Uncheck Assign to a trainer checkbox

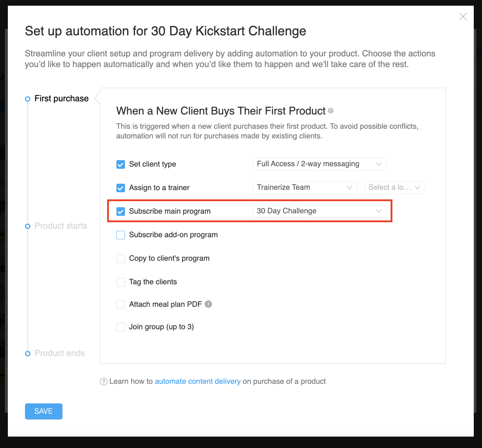[121, 188]
